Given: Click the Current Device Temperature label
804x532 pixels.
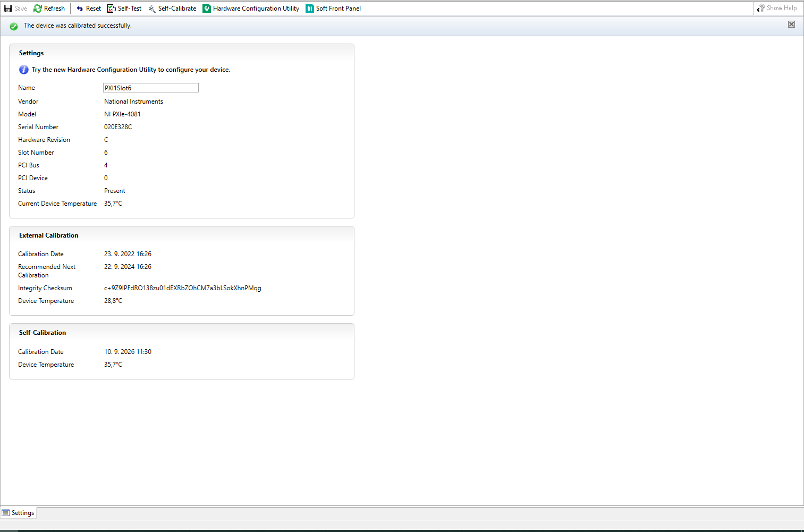Looking at the screenshot, I should [57, 204].
